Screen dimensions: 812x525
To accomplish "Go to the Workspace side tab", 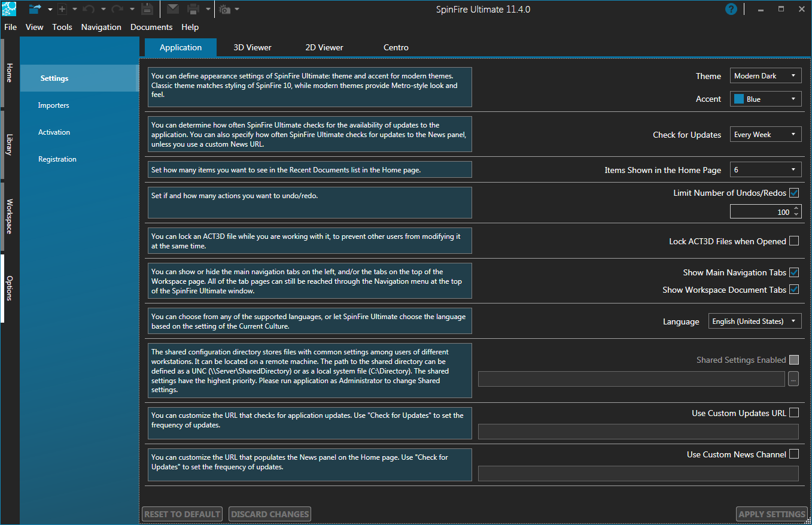I will tap(8, 216).
